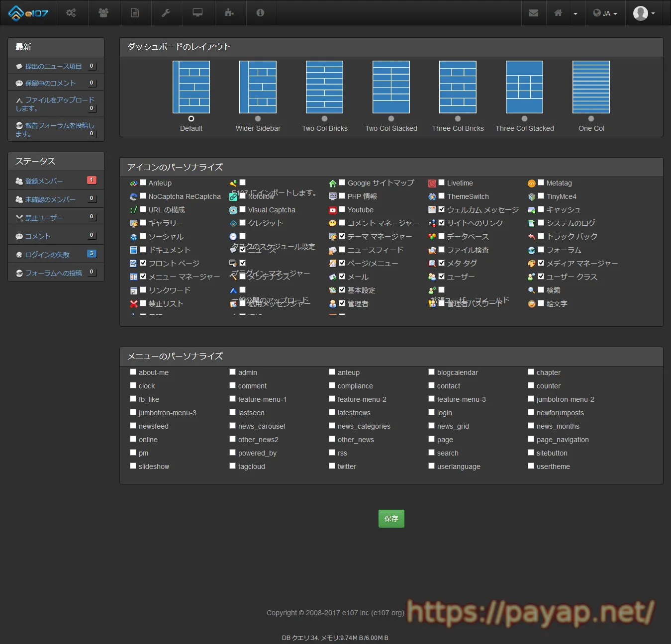Image resolution: width=671 pixels, height=644 pixels.
Task: Open 登録メンバー in status panel
Action: (x=44, y=181)
